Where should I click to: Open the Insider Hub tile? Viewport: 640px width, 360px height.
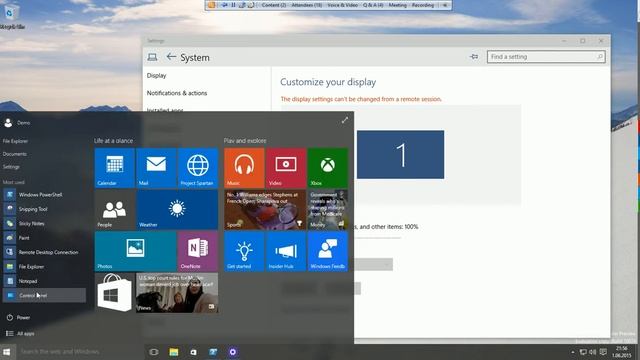(x=286, y=251)
